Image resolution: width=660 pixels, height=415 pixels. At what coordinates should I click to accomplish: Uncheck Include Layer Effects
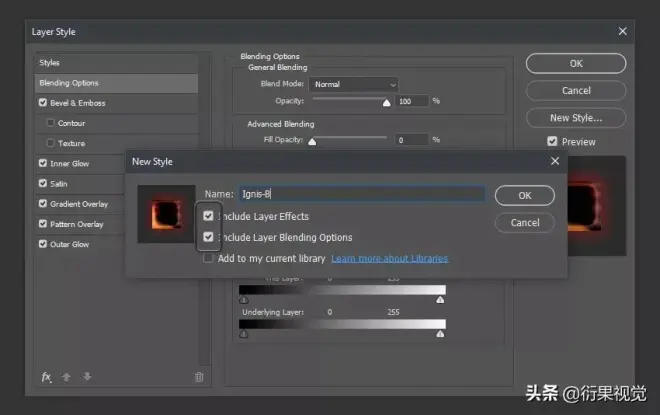tap(208, 216)
